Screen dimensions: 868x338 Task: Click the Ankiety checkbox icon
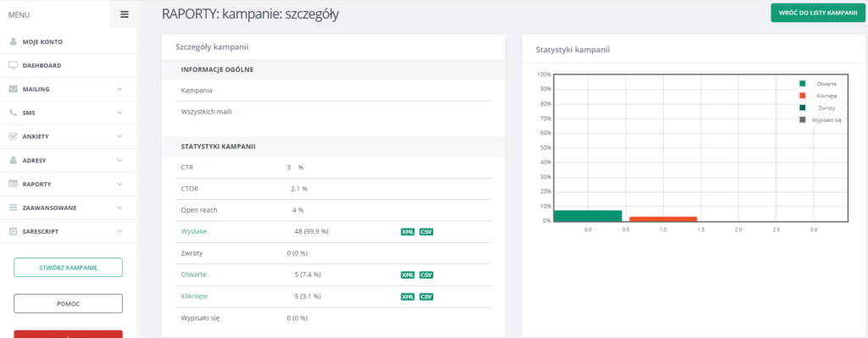14,136
